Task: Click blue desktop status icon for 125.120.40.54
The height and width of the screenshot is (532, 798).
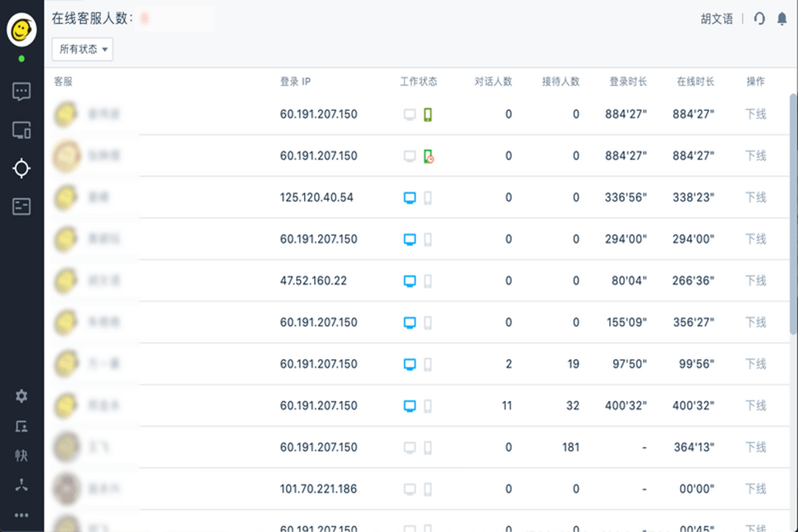Action: tap(410, 198)
